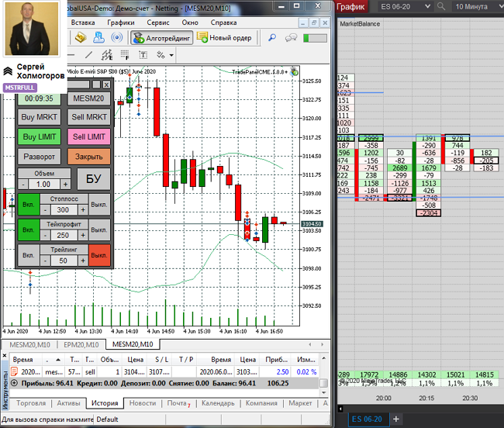
Task: Open the Почта tab
Action: 178,403
